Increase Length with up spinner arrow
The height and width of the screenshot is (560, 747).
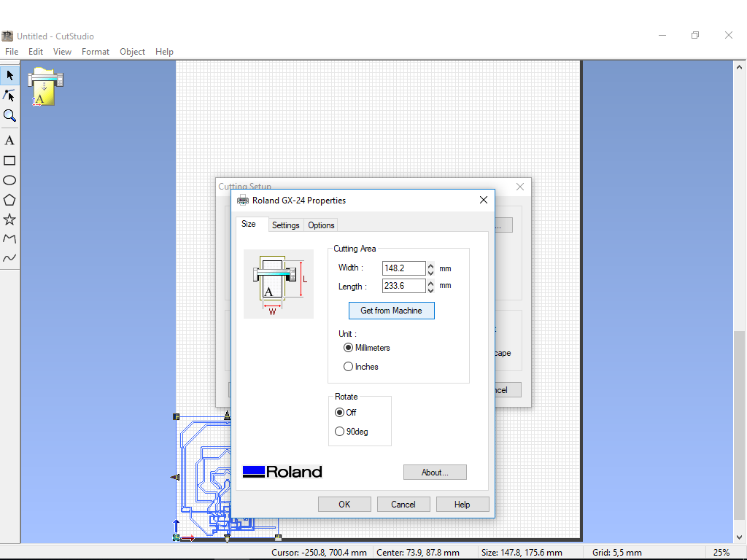pos(430,283)
